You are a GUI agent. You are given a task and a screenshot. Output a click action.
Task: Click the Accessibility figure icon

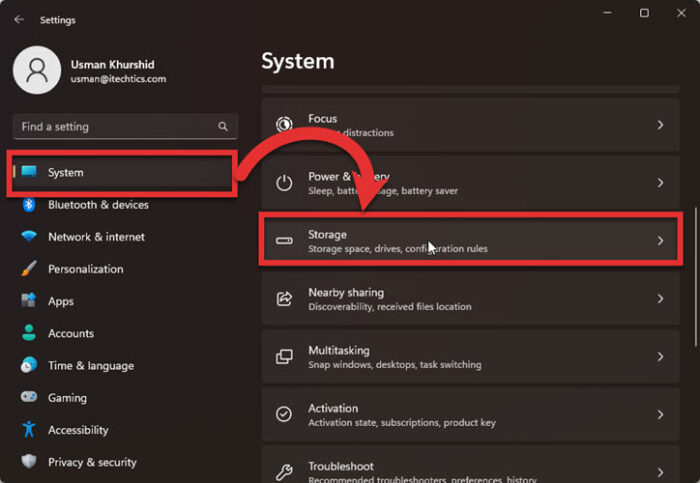[29, 429]
